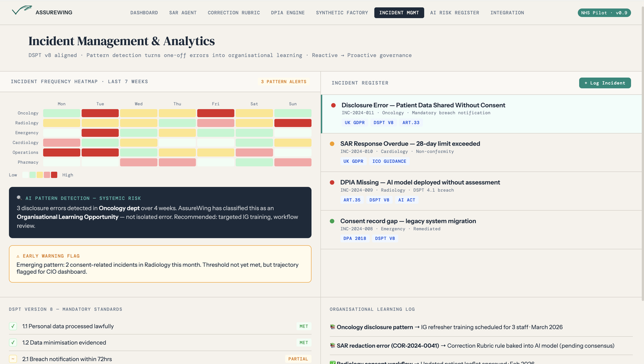Image resolution: width=644 pixels, height=364 pixels.
Task: Click the AssureWing wing logo
Action: pyautogui.click(x=21, y=11)
